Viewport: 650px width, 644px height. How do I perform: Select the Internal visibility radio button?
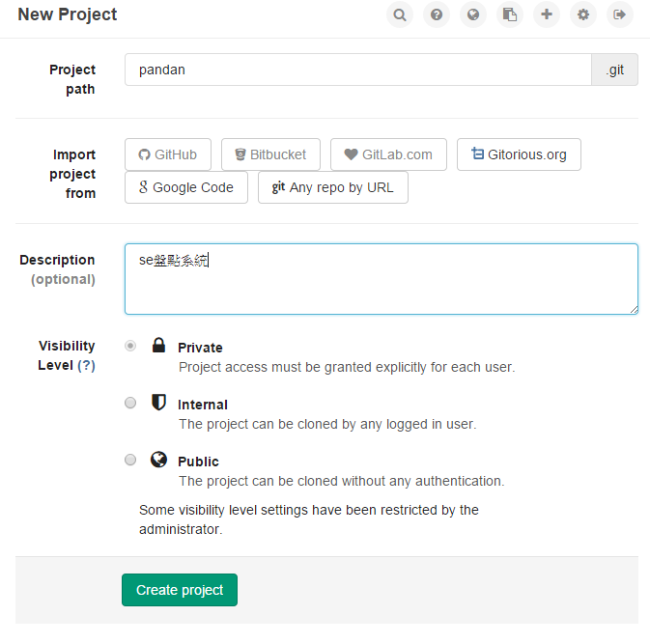coord(130,403)
